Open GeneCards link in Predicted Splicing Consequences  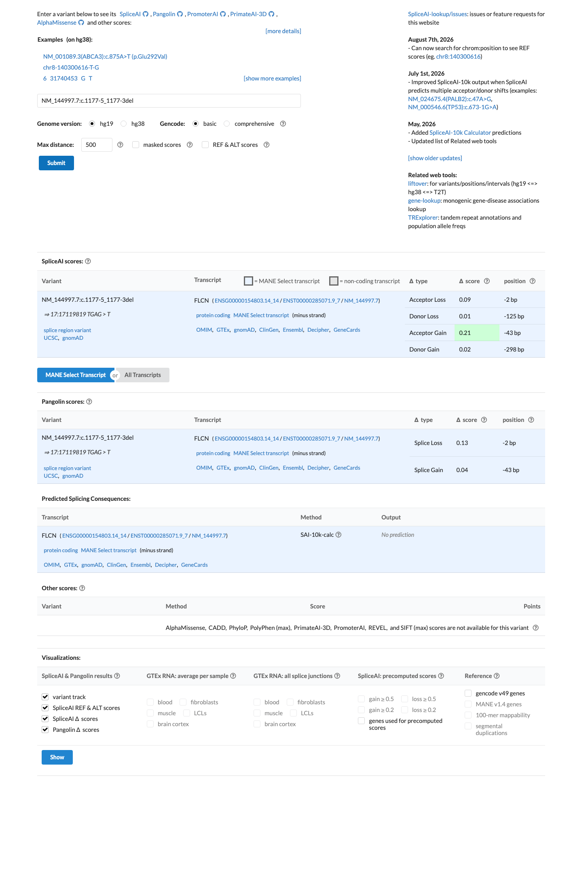coord(195,565)
